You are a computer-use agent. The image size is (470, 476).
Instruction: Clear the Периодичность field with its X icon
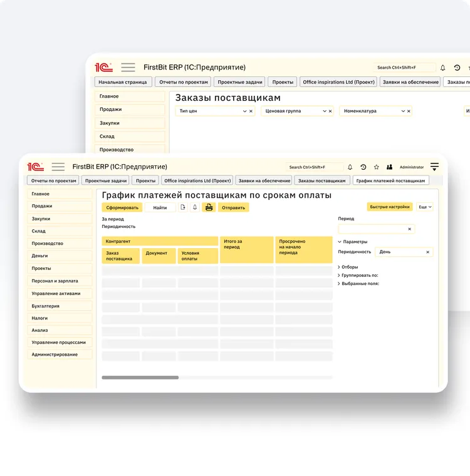pyautogui.click(x=428, y=252)
